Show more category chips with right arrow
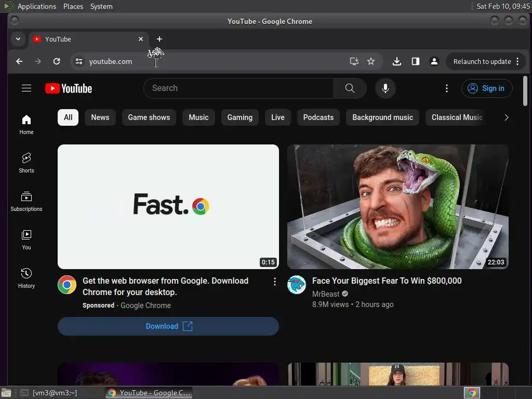The height and width of the screenshot is (399, 532). [506, 117]
